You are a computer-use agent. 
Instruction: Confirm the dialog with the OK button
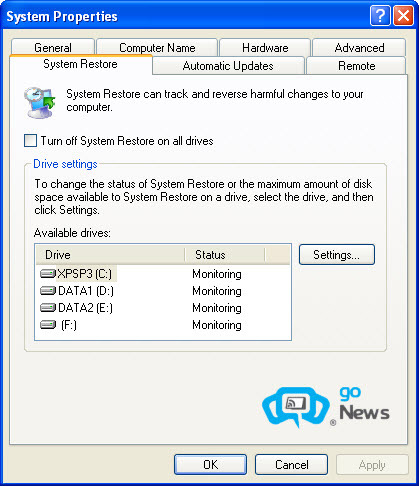tap(210, 465)
